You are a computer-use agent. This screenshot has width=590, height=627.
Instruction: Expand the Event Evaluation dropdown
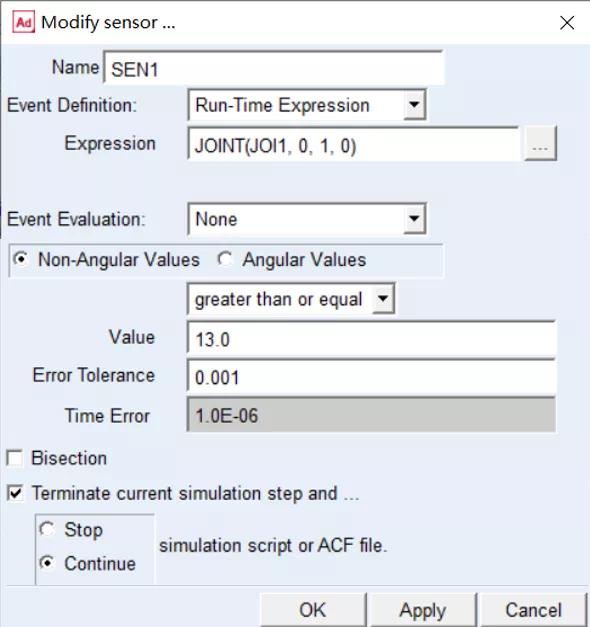(414, 219)
